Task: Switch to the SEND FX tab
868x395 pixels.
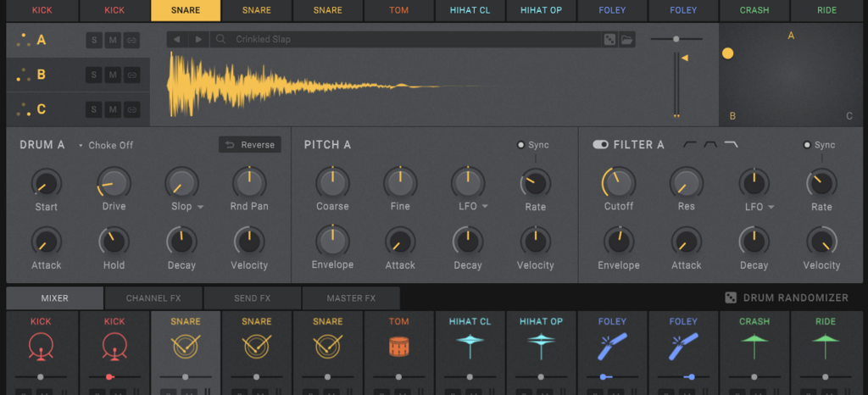Action: [x=253, y=298]
